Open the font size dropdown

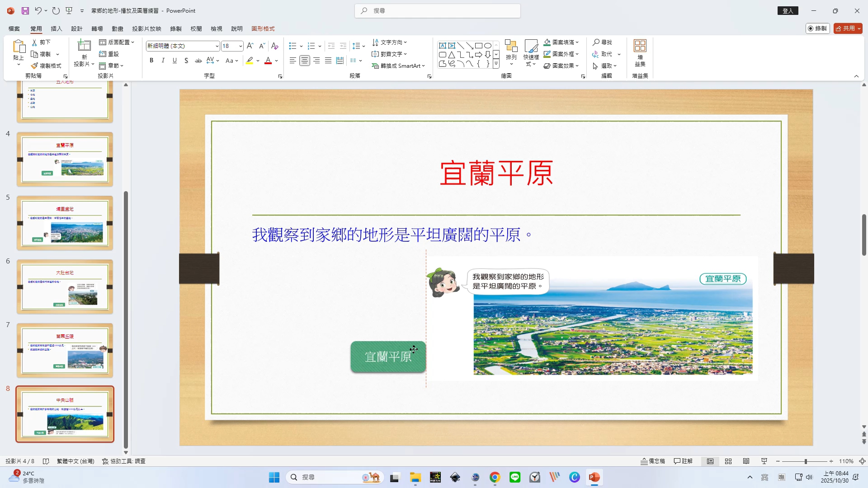tap(241, 46)
